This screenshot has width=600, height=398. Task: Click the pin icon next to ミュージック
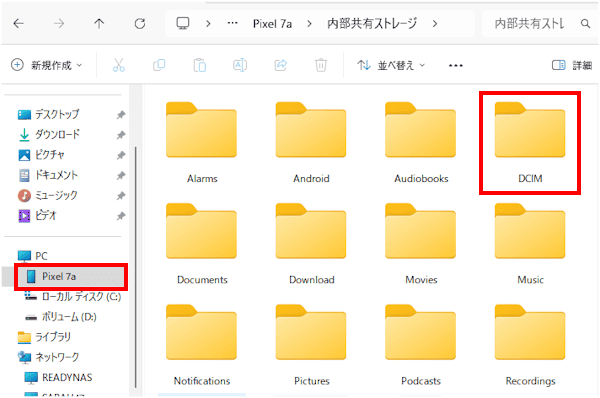tap(121, 196)
